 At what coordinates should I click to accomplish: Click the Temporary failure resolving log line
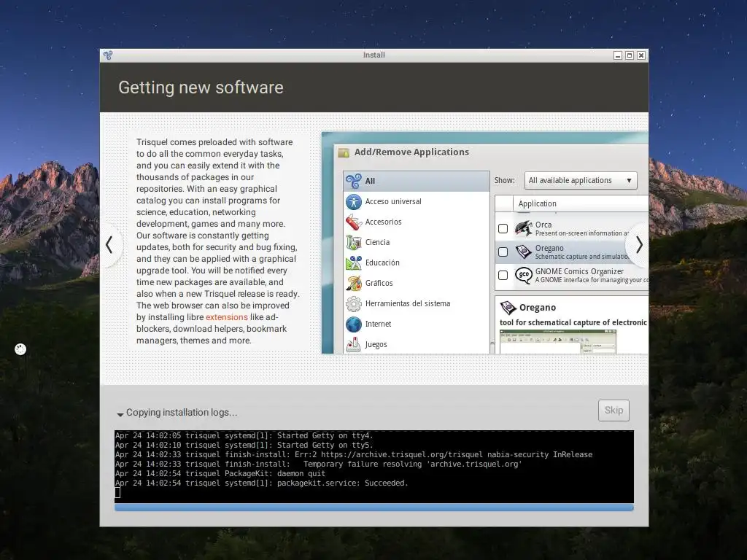(318, 464)
